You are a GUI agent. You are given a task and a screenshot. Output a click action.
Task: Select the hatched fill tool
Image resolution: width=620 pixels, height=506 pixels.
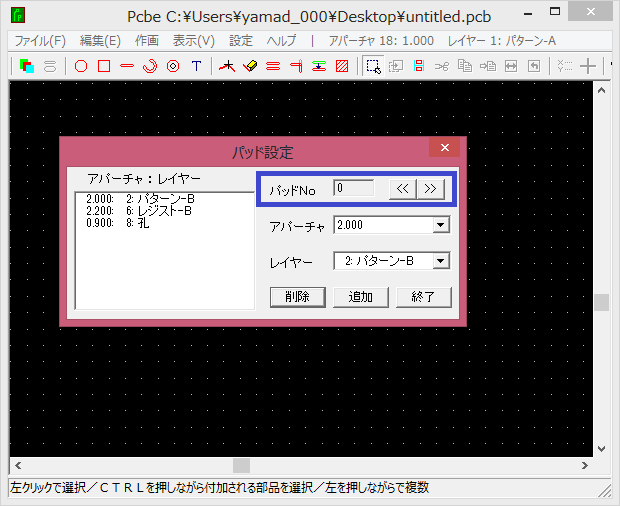(x=342, y=67)
